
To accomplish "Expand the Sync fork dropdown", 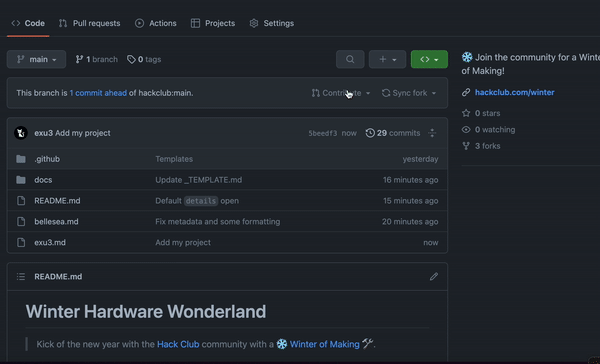I will [x=409, y=93].
